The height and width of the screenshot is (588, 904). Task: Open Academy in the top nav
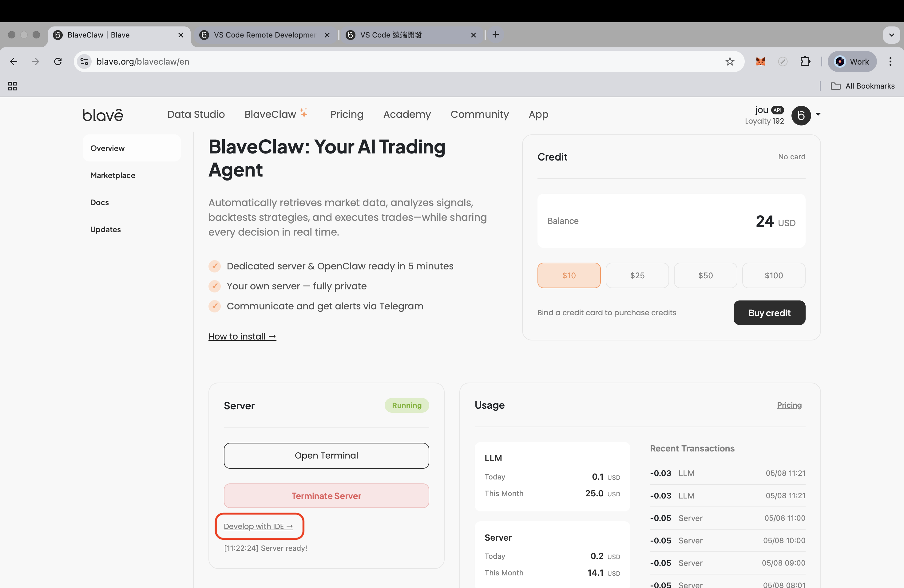pyautogui.click(x=407, y=114)
